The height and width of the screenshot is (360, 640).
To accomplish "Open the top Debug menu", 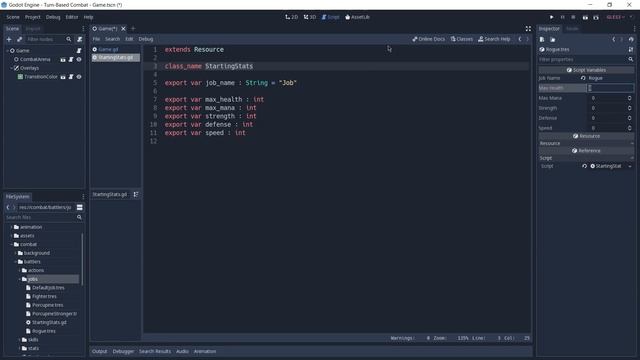I will [53, 17].
